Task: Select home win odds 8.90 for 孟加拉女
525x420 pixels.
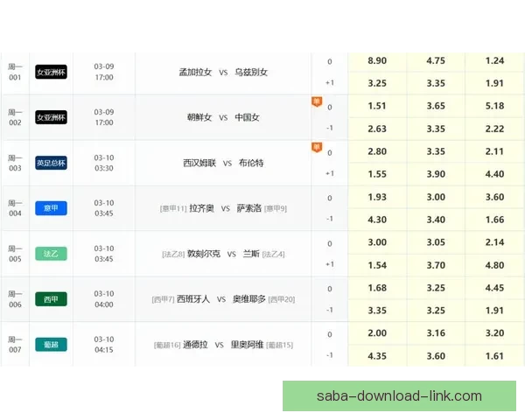Action: pyautogui.click(x=377, y=61)
